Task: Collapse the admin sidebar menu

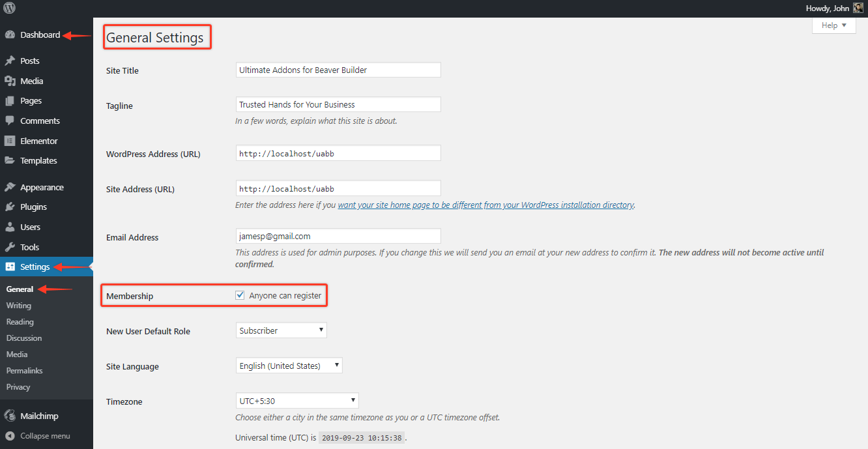Action: [44, 436]
